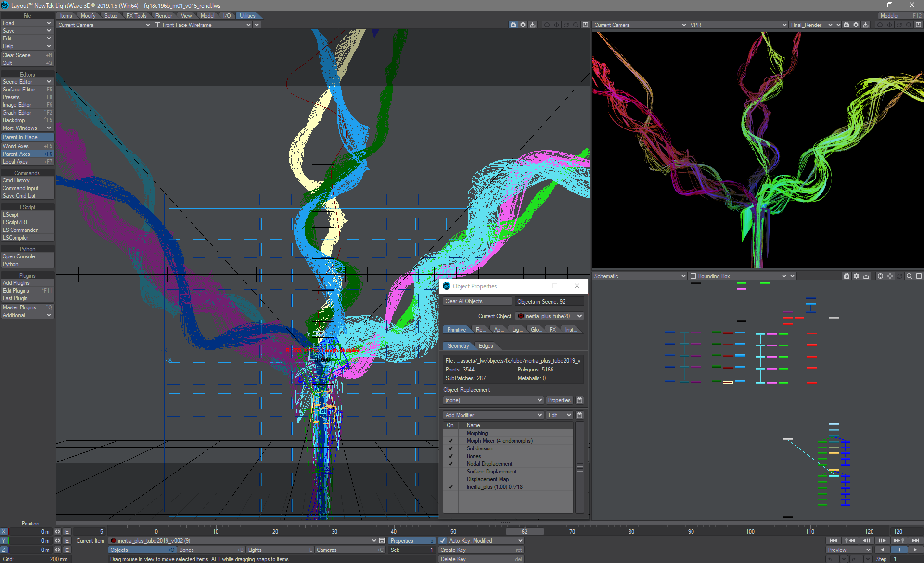Select the Graph Editor tool
Image resolution: width=924 pixels, height=563 pixels.
pyautogui.click(x=26, y=113)
